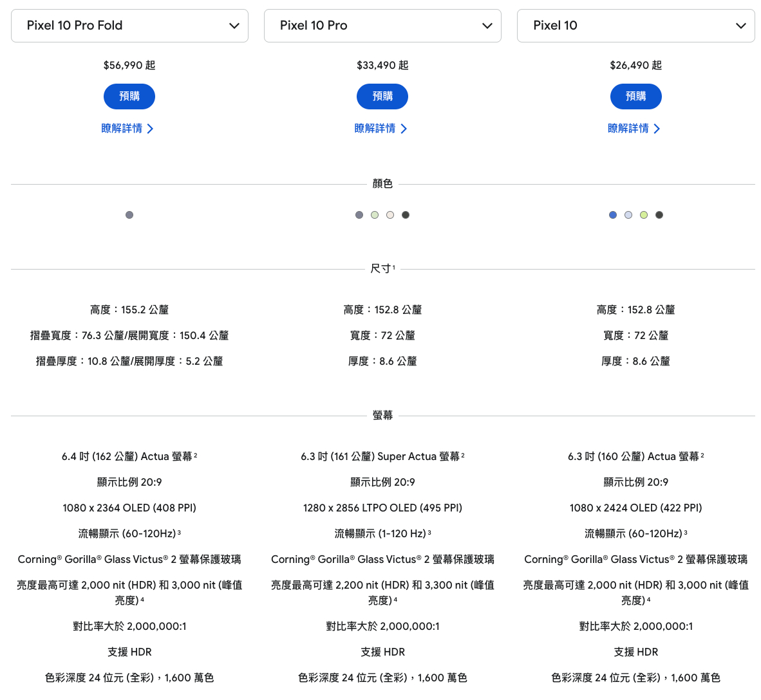Click 流暢顯示 (1-120 Hz) text
Viewport: 761px width, 700px height.
click(382, 533)
